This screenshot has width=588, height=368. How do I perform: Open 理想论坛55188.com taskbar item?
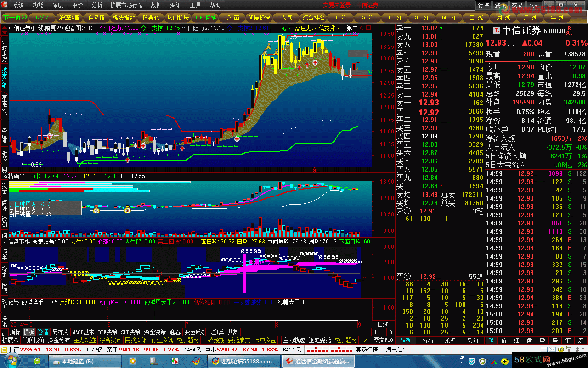pyautogui.click(x=243, y=362)
